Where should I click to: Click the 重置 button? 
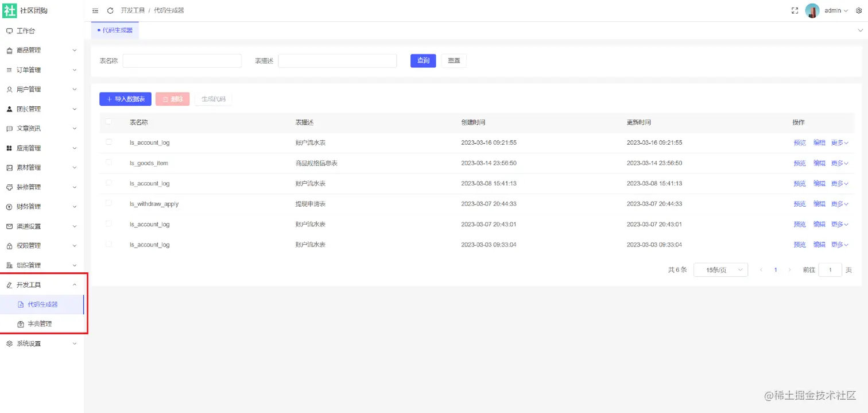pyautogui.click(x=454, y=61)
